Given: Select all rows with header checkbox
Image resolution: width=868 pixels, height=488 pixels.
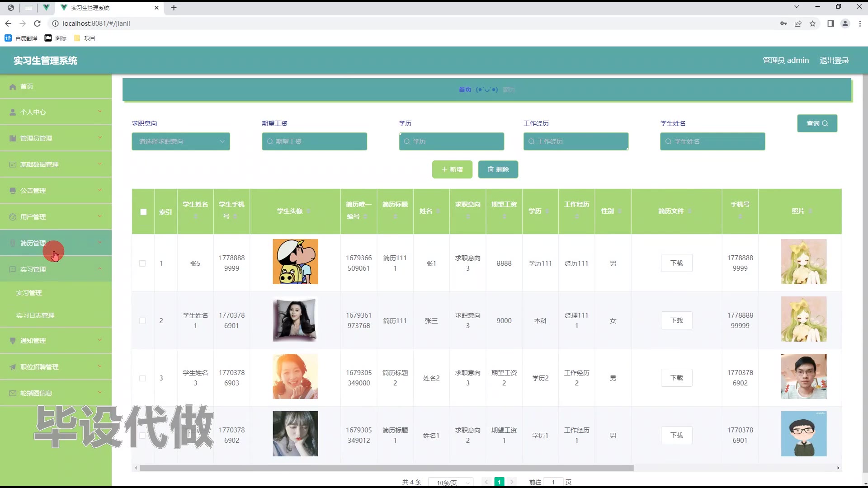Looking at the screenshot, I should 143,212.
